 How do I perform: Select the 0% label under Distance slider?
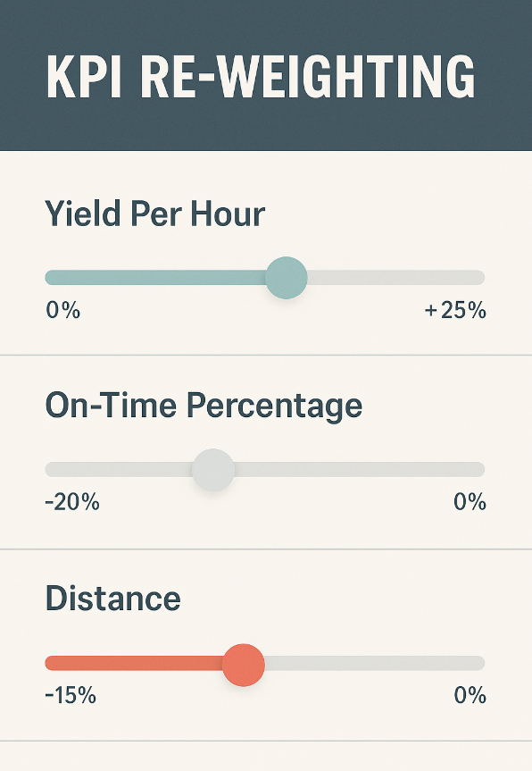(x=470, y=696)
